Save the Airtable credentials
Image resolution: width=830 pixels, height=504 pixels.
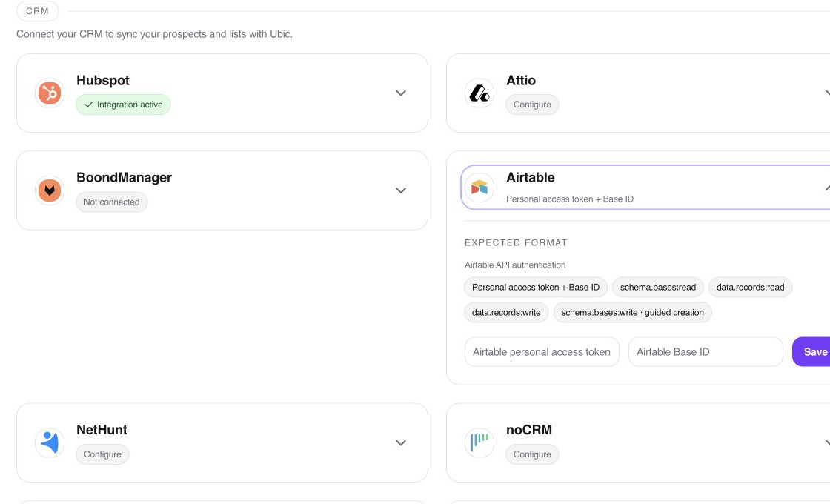pyautogui.click(x=812, y=352)
